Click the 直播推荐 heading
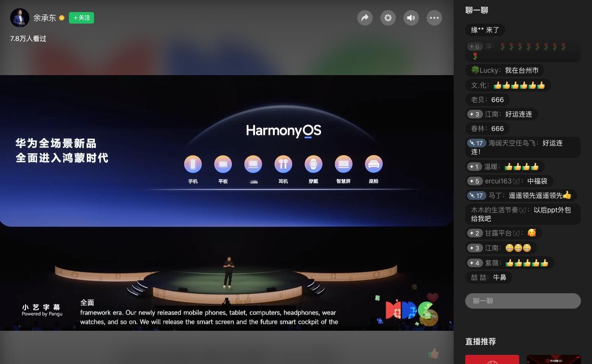The height and width of the screenshot is (364, 592). (481, 341)
